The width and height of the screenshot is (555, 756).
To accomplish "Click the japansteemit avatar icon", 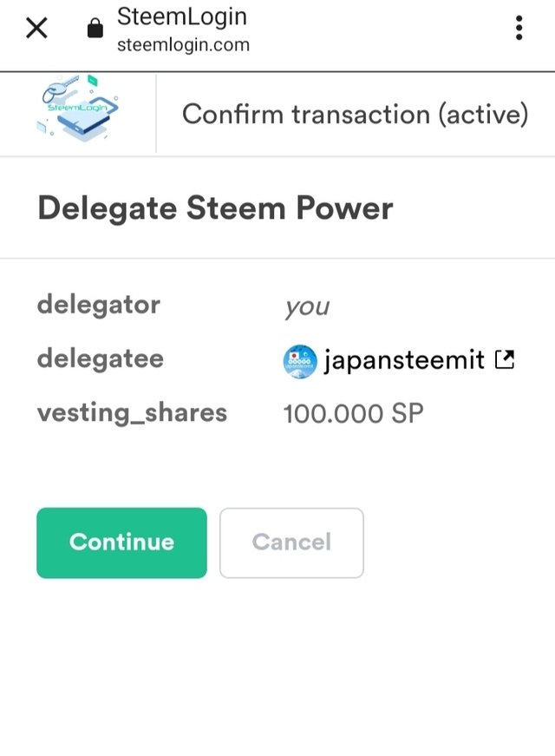I will (x=300, y=360).
